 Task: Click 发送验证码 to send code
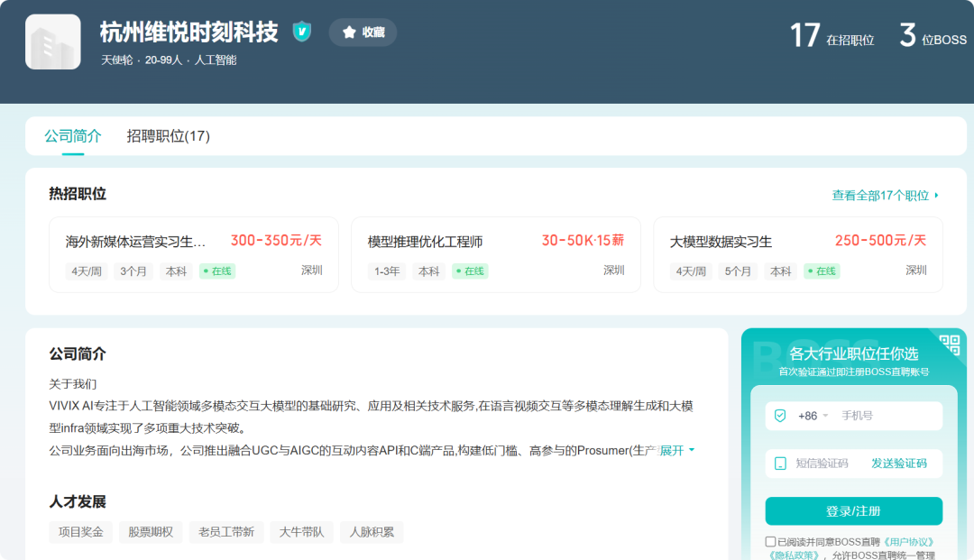click(x=899, y=464)
